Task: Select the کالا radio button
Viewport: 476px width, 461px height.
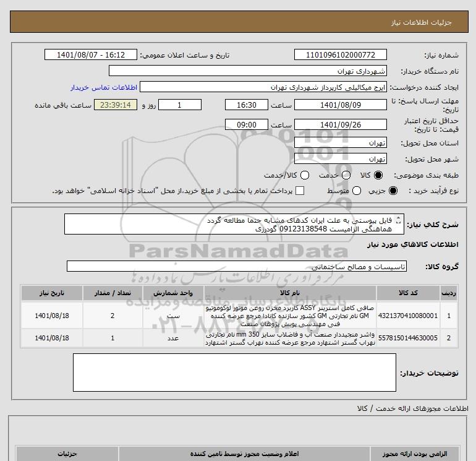Action: click(x=378, y=175)
